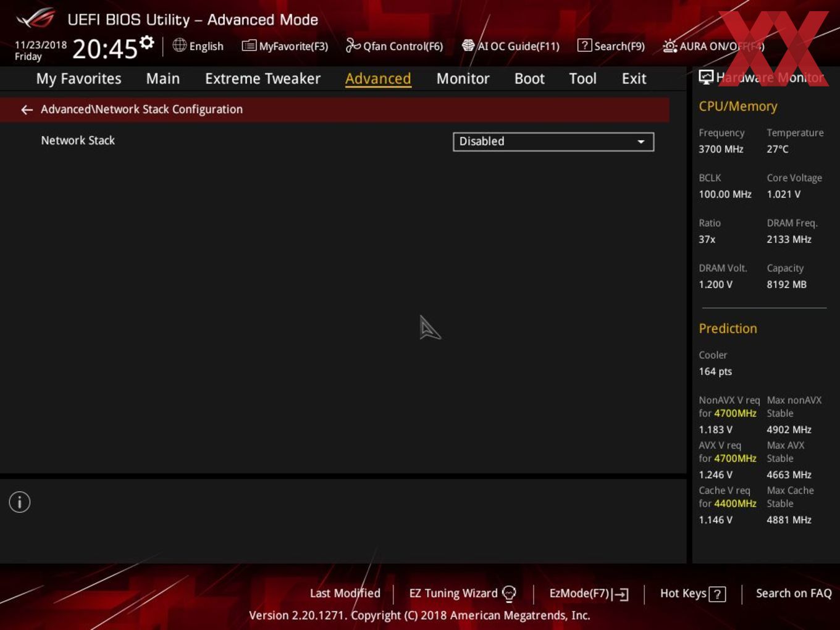Click the info icon in help area
The height and width of the screenshot is (630, 840).
click(20, 502)
